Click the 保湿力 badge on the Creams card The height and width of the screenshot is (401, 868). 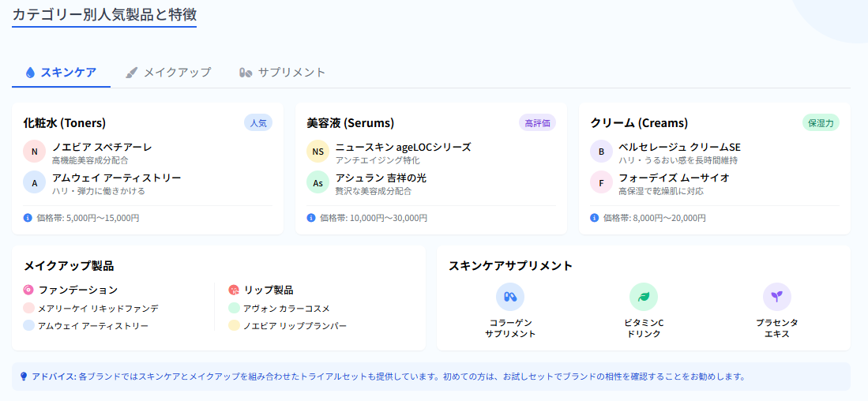tap(821, 123)
